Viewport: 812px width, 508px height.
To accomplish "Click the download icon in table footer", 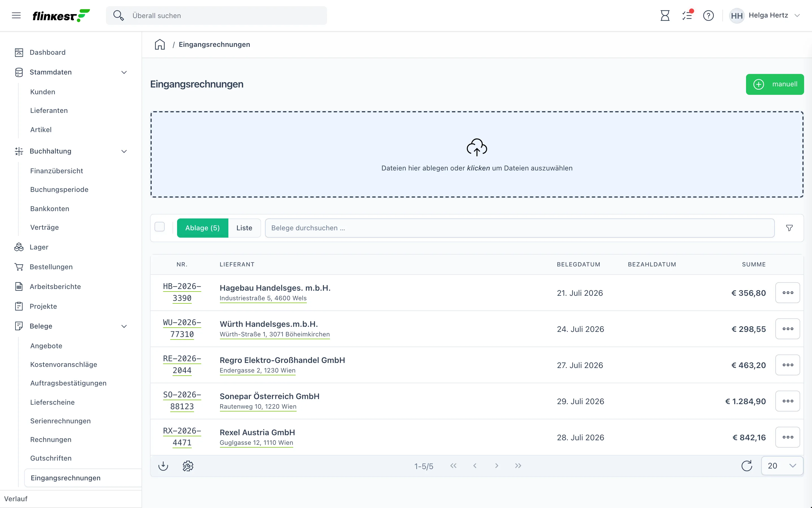I will pyautogui.click(x=163, y=466).
